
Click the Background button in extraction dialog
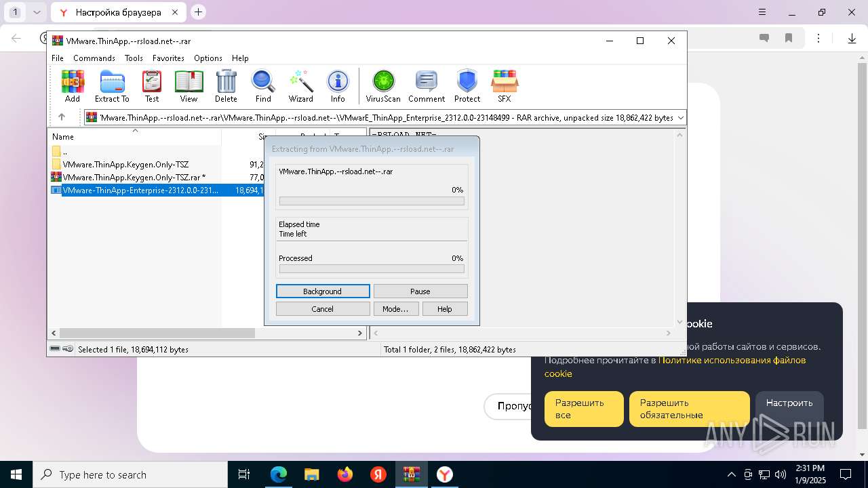coord(323,291)
